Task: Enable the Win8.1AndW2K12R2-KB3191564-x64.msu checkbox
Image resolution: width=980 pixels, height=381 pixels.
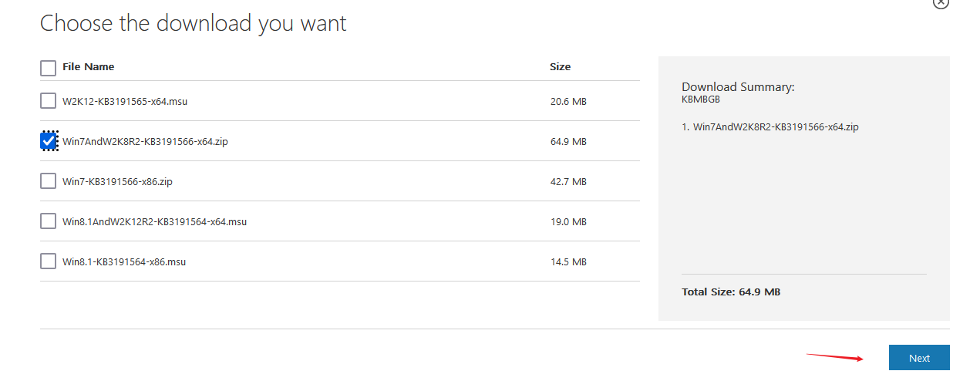Action: pyautogui.click(x=48, y=221)
